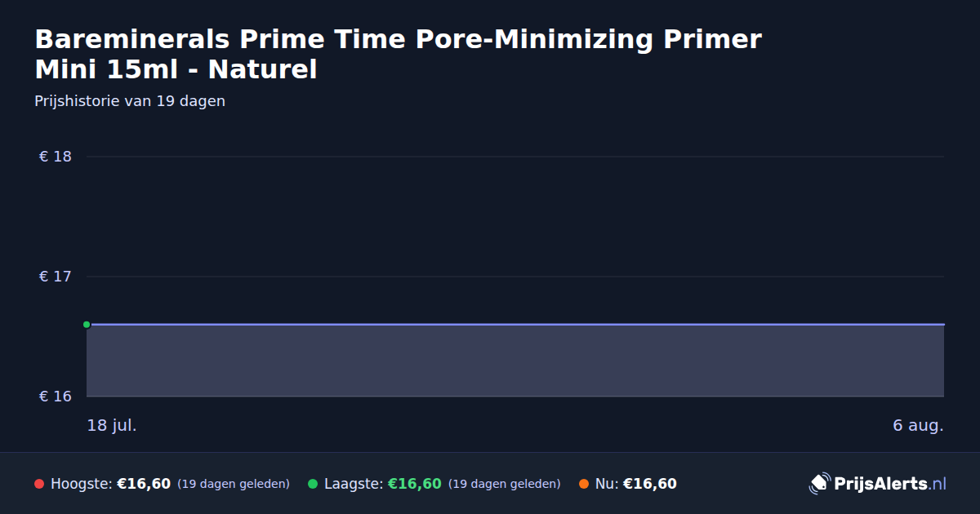This screenshot has width=980, height=514.
Task: Click the € 16 axis label
Action: point(56,397)
